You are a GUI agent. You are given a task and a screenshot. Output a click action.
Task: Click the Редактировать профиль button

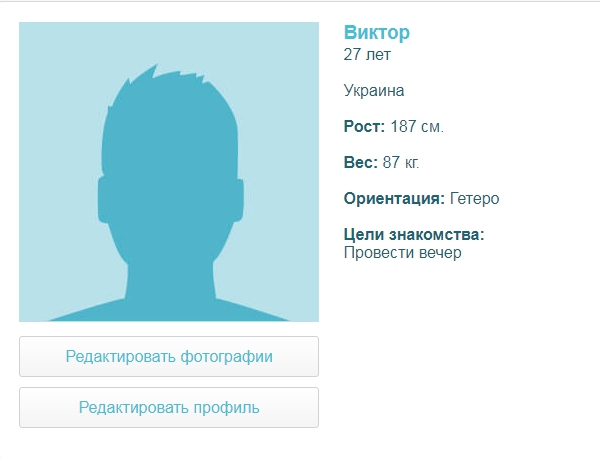click(169, 407)
